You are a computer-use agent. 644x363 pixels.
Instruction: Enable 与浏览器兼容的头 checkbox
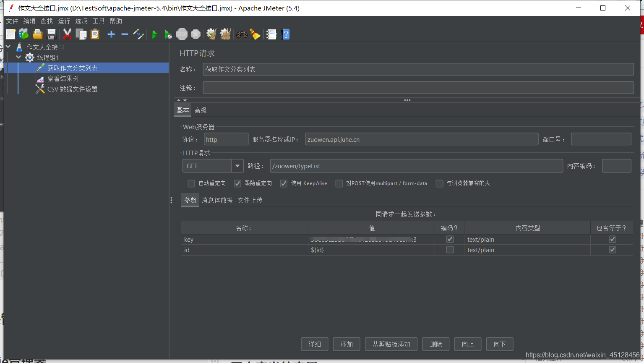pyautogui.click(x=439, y=183)
